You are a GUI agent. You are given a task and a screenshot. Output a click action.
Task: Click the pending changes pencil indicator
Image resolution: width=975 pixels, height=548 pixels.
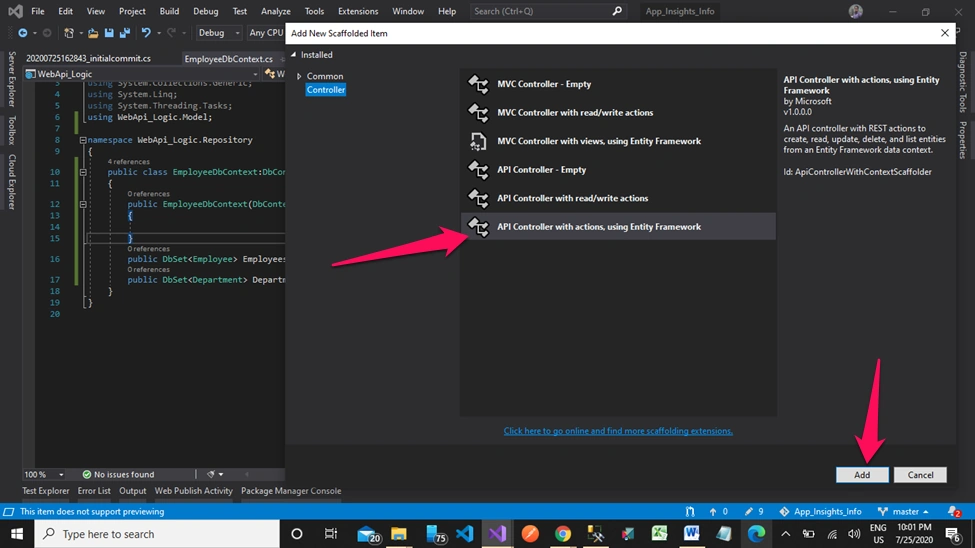click(x=754, y=512)
